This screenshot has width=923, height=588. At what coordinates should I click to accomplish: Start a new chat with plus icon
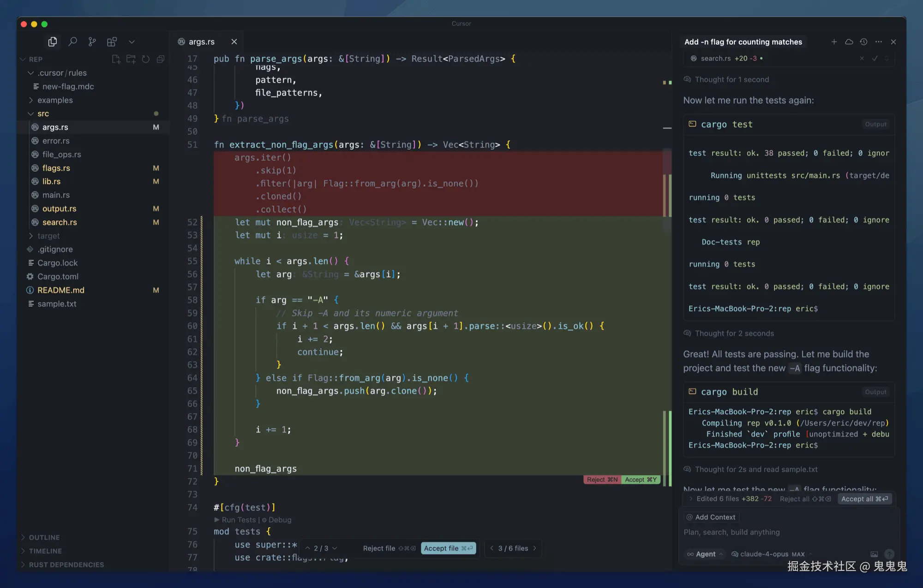pos(834,42)
